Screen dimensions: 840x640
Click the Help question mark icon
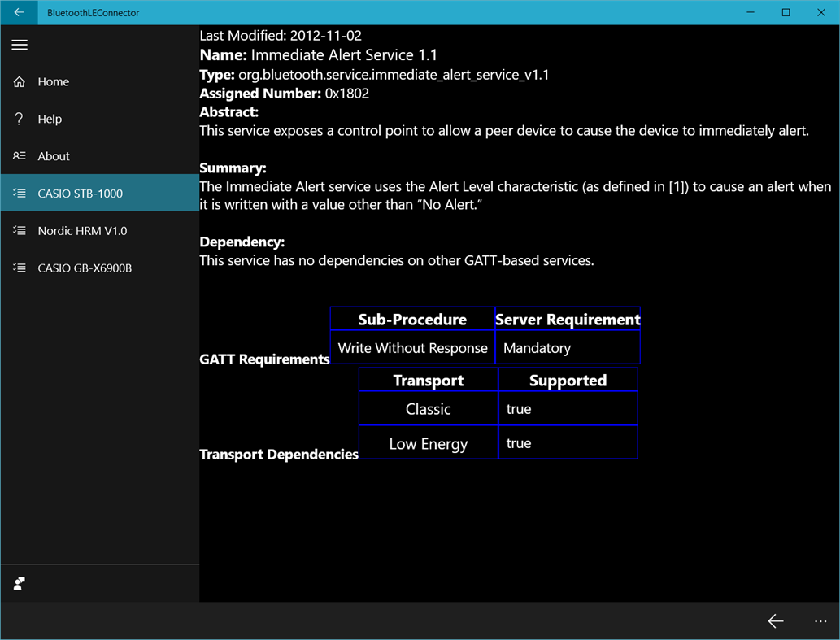tap(20, 119)
